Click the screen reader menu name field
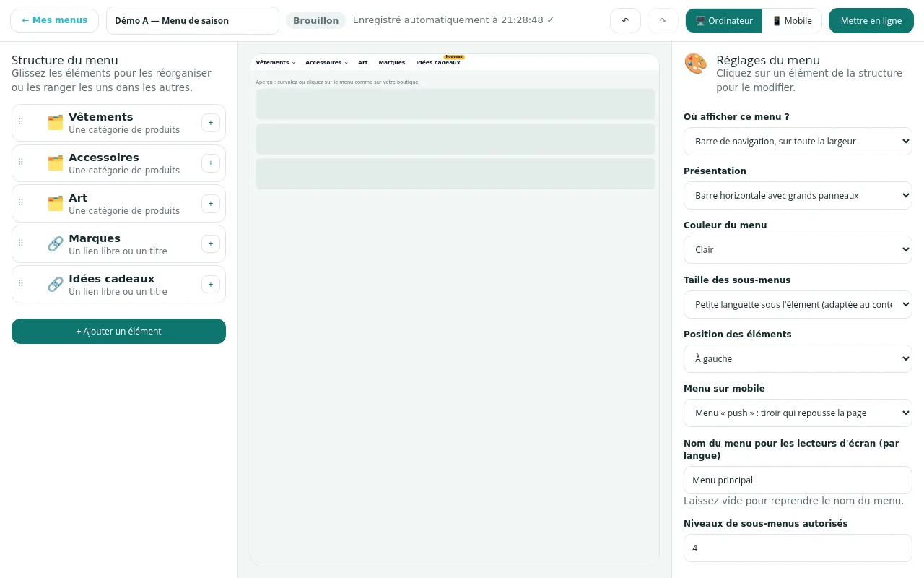Image resolution: width=924 pixels, height=578 pixels. (798, 480)
